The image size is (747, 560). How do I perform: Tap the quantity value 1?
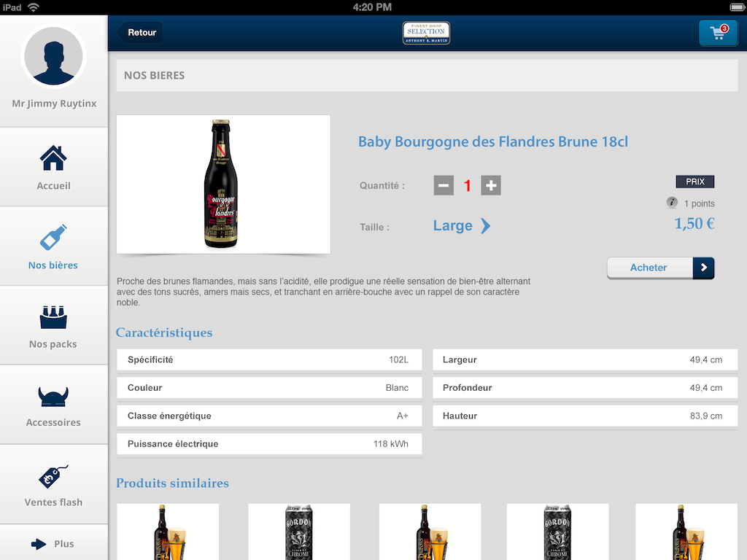tap(468, 186)
